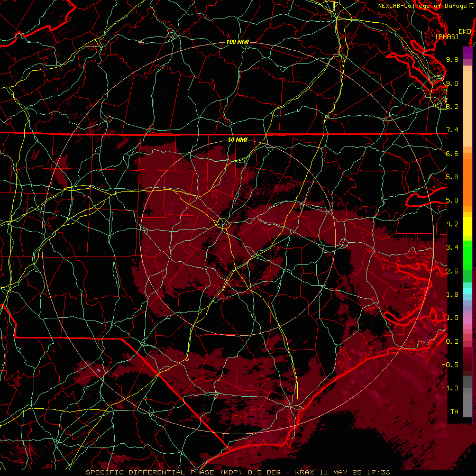Click the KRAX radar site identifier

305,472
